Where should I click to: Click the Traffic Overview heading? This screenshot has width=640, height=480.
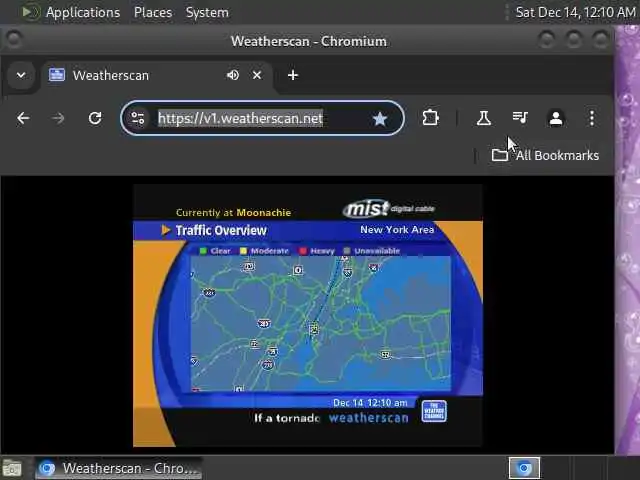221,230
